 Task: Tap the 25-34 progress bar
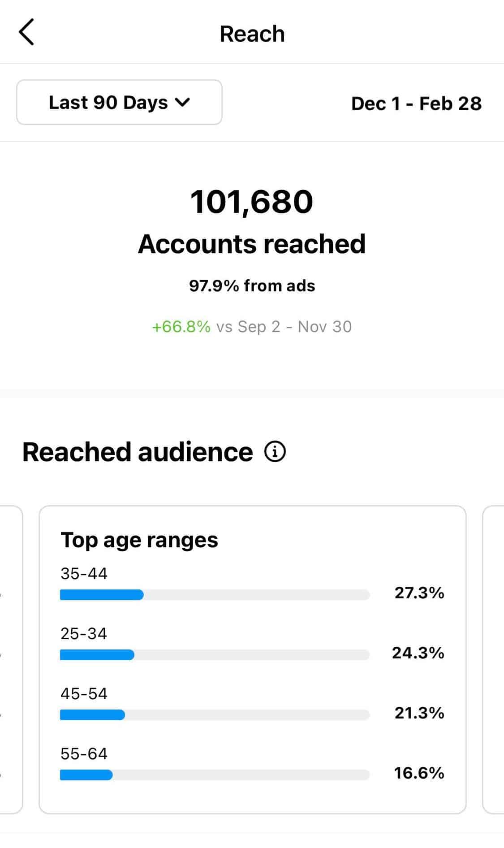(213, 654)
